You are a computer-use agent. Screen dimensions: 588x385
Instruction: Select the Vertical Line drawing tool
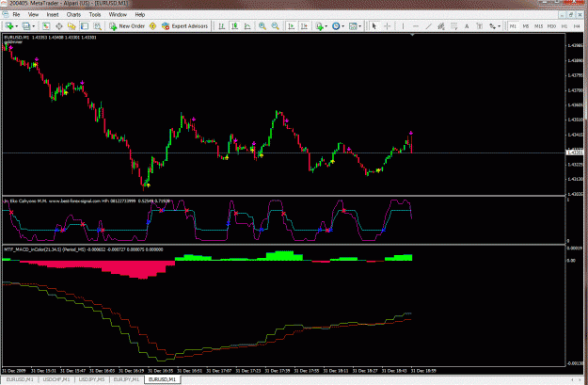click(x=403, y=26)
